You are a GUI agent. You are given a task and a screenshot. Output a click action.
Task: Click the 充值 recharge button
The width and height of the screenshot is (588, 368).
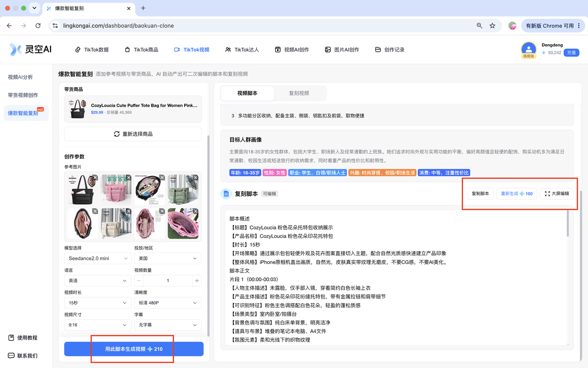pos(571,52)
